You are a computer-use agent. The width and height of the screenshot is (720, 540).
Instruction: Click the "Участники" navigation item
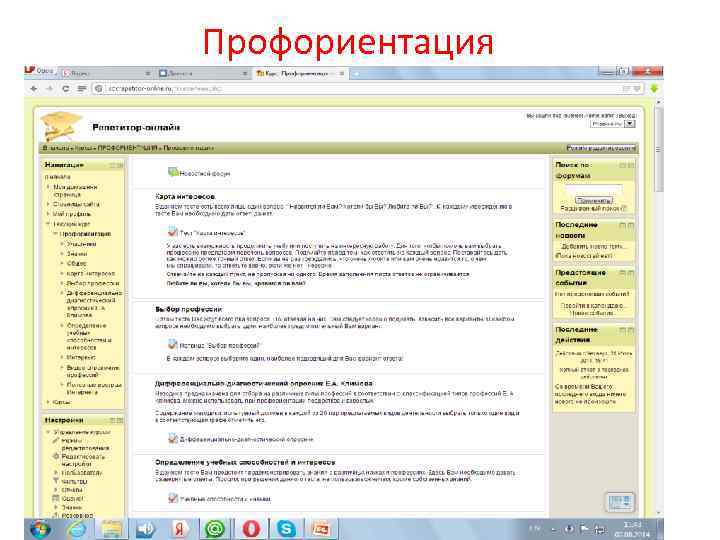[81, 244]
